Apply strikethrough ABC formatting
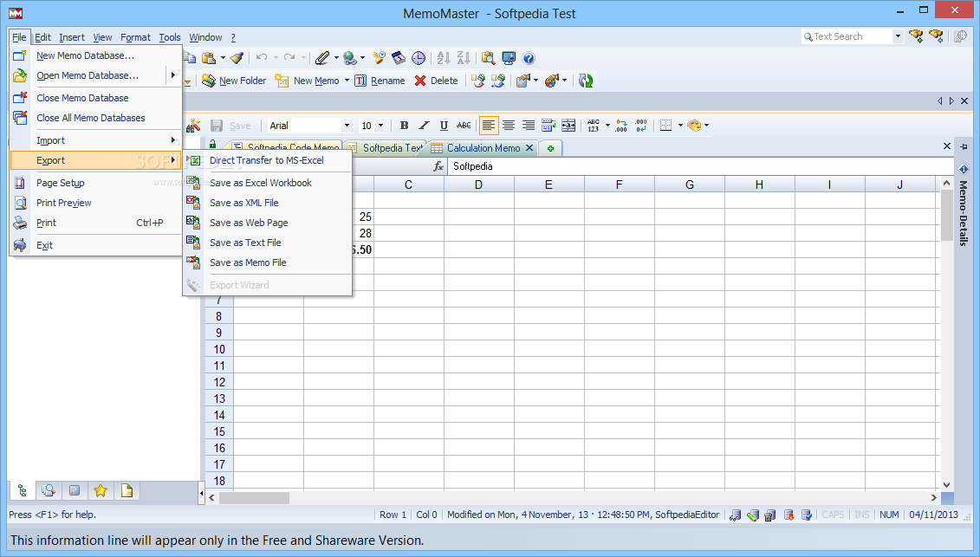980x557 pixels. coord(464,126)
